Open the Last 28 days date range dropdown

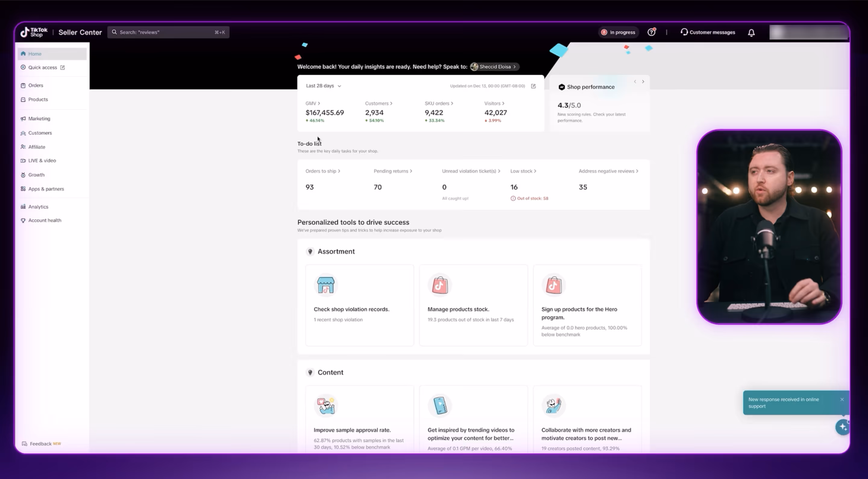[322, 86]
